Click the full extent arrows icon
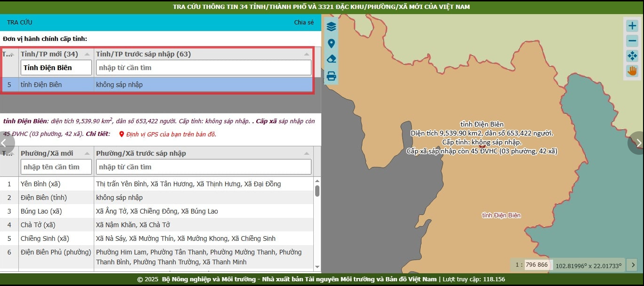Viewport: 644px width, 286px height. pyautogui.click(x=632, y=56)
